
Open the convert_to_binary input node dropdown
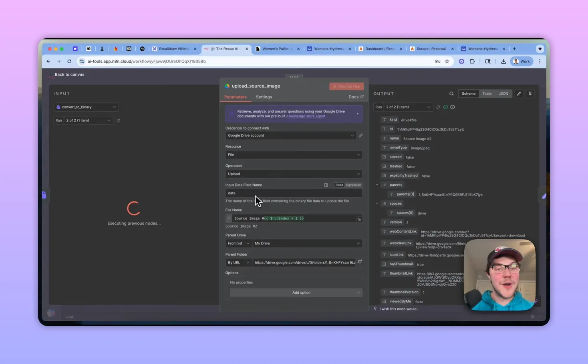coord(86,107)
